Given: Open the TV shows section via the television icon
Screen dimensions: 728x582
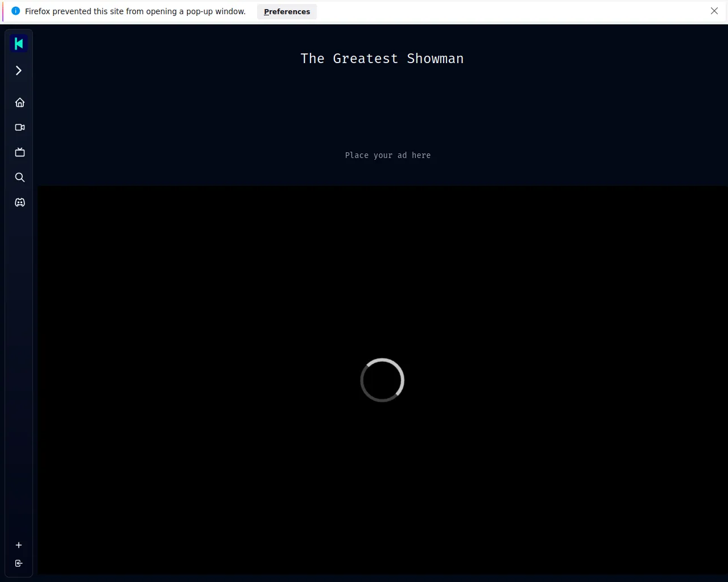Looking at the screenshot, I should pos(20,152).
